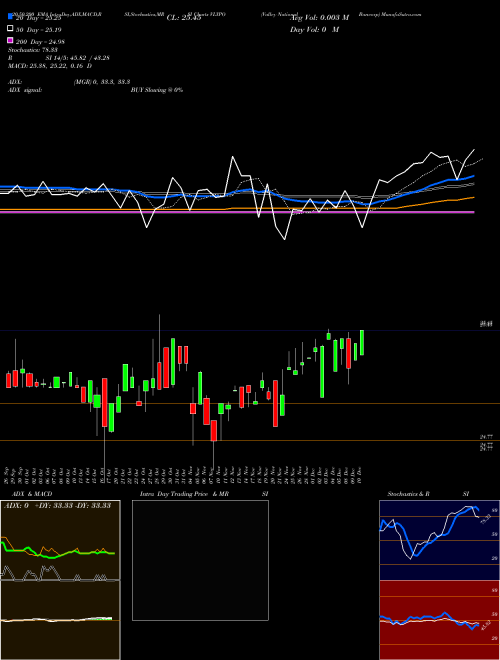Click the 'ADX signal:' label
Viewport: 500px width, 660px height.
tap(25, 90)
